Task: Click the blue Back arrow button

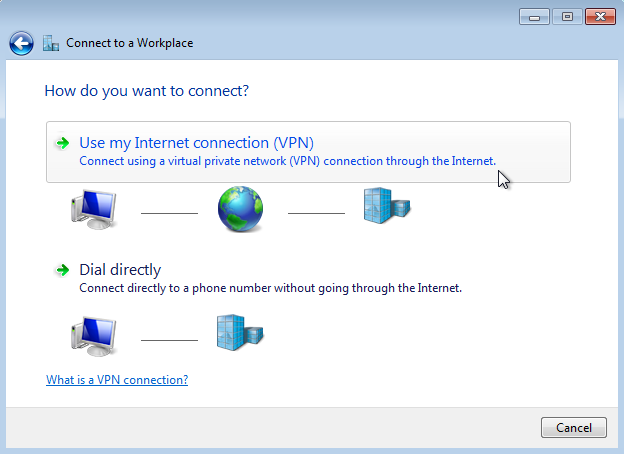Action: pos(21,43)
